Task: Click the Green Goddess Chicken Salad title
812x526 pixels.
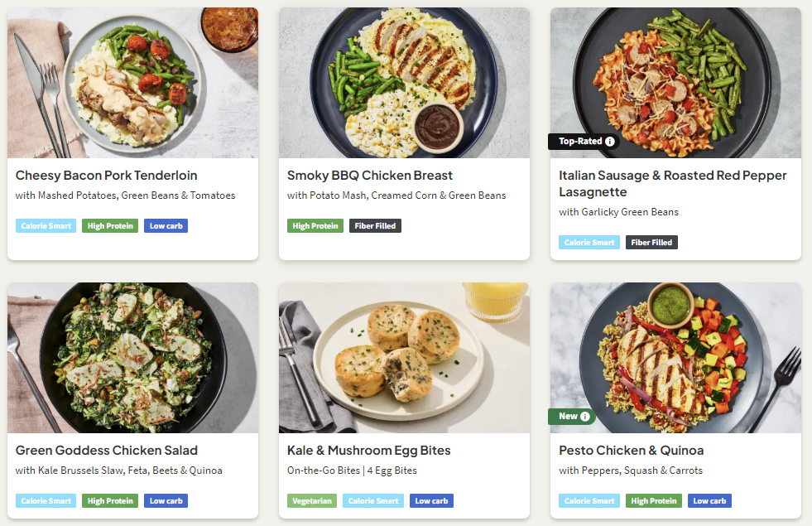Action: [107, 451]
